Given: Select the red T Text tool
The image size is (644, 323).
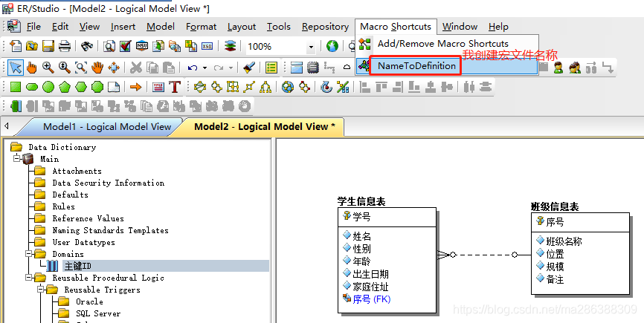Looking at the screenshot, I should (175, 87).
